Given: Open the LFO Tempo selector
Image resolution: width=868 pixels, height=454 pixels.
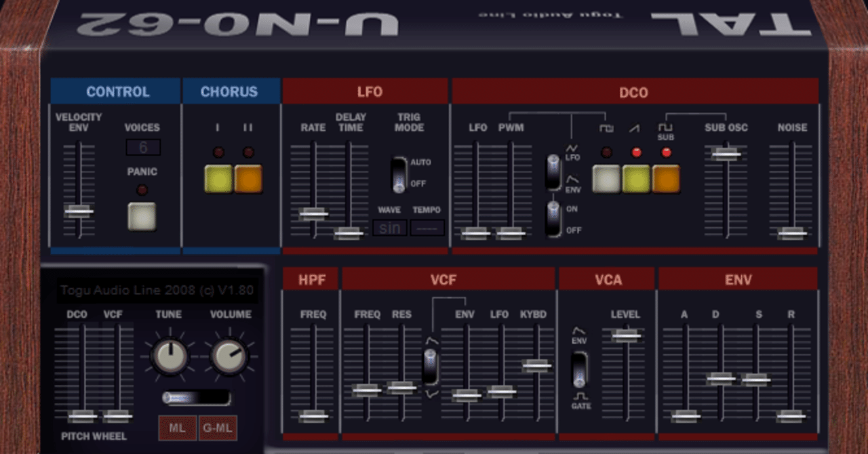Looking at the screenshot, I should tap(427, 228).
